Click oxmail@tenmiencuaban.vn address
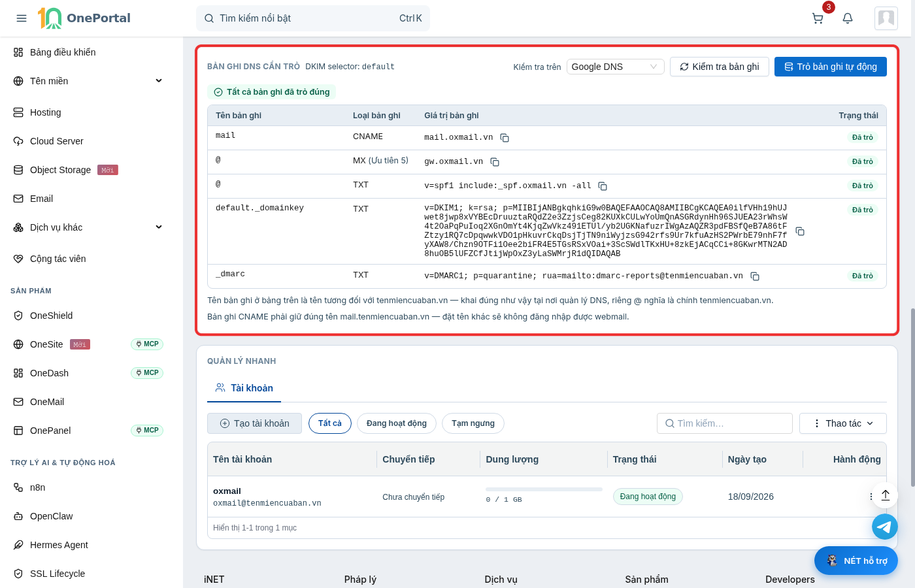The image size is (915, 588). pyautogui.click(x=267, y=503)
